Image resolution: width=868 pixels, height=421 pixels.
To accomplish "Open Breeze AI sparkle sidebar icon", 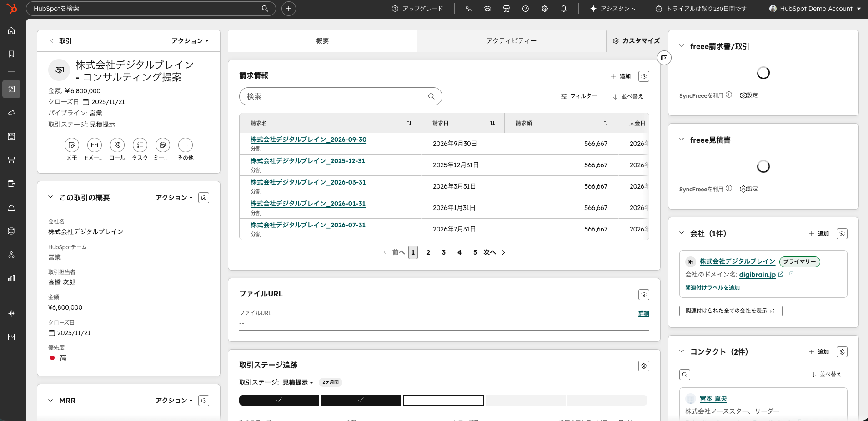I will (x=11, y=313).
